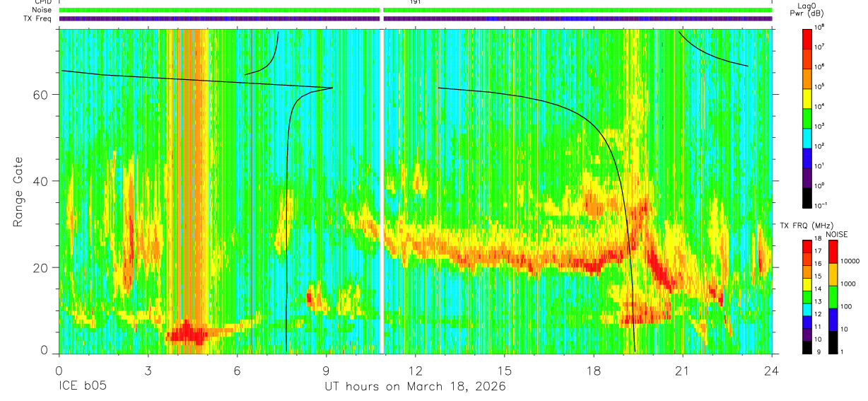Click the orange band of the NOISE colorbar
Viewport: 868px width, 401px height.
833,274
